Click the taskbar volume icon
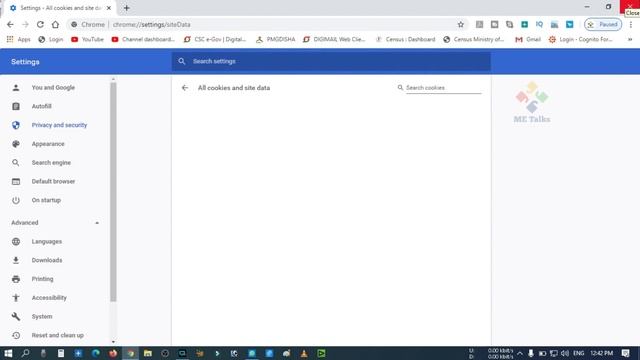Screen dimensions: 640x360 tap(565, 353)
